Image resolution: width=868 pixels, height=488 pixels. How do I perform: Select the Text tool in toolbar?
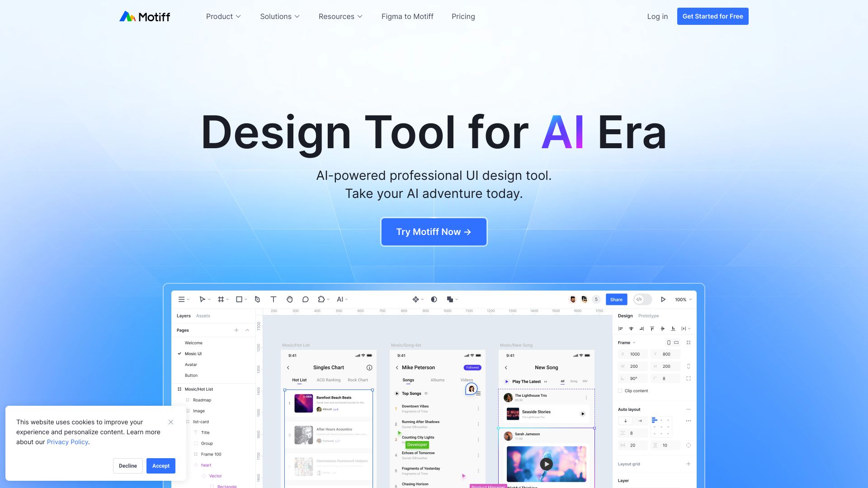pyautogui.click(x=273, y=300)
